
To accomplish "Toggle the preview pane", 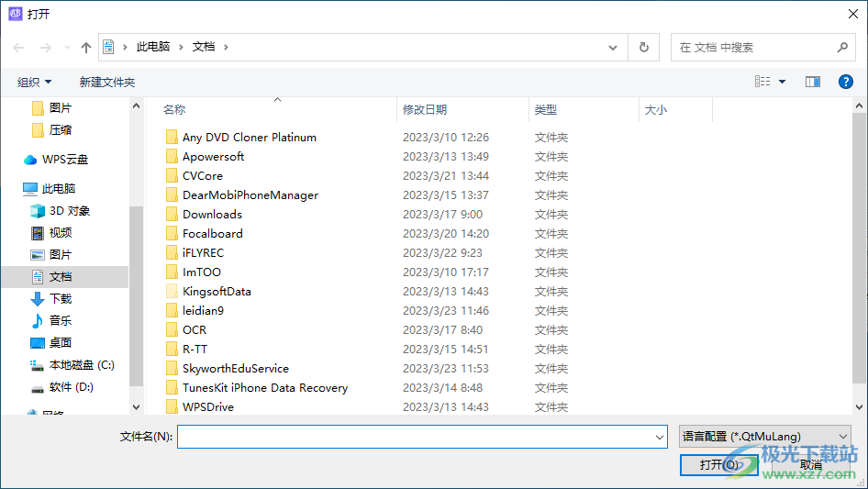I will click(813, 82).
